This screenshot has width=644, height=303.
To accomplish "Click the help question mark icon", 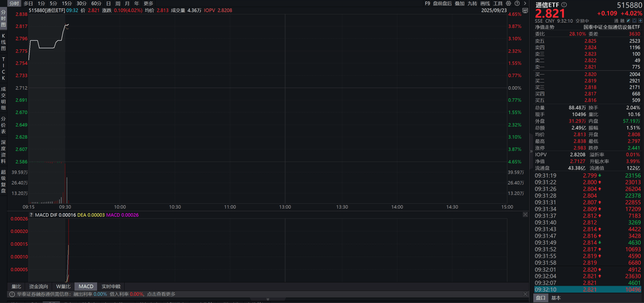I will click(x=518, y=3).
